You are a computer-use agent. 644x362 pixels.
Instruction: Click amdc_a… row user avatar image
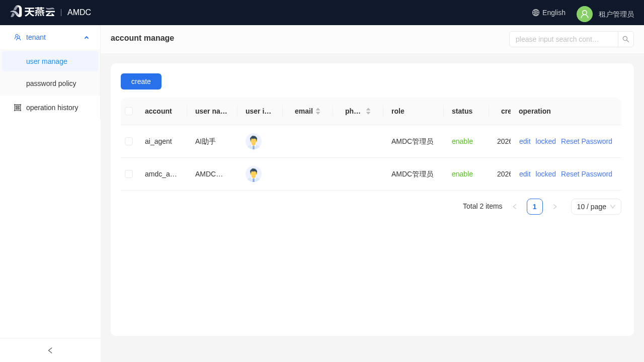[254, 174]
